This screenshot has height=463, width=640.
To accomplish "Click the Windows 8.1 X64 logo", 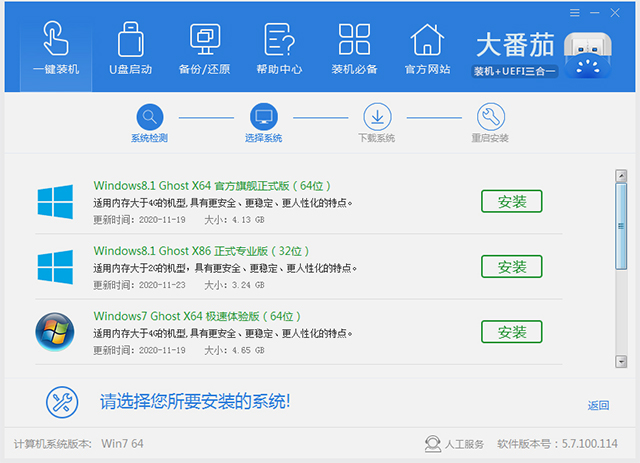I will click(x=55, y=202).
